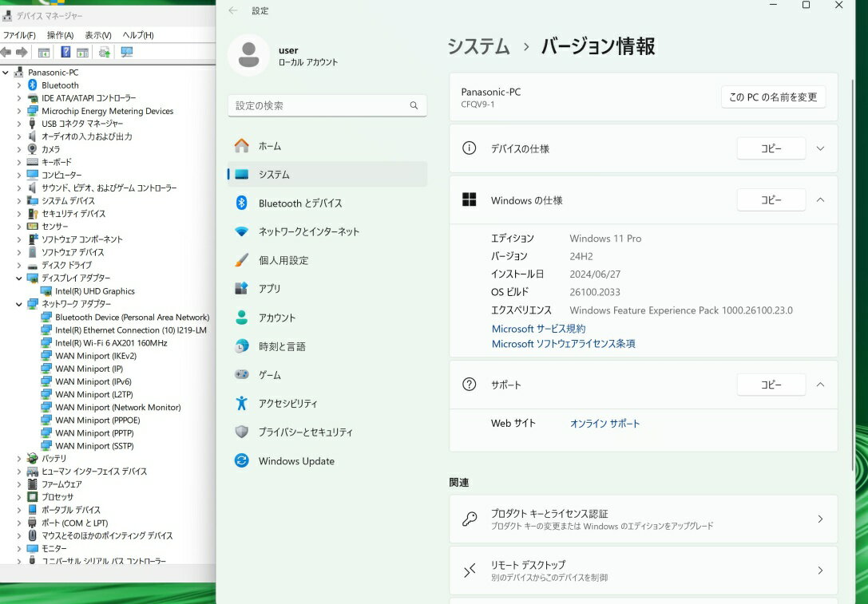Go to アクセシビリティ settings page
The width and height of the screenshot is (868, 604).
[287, 404]
